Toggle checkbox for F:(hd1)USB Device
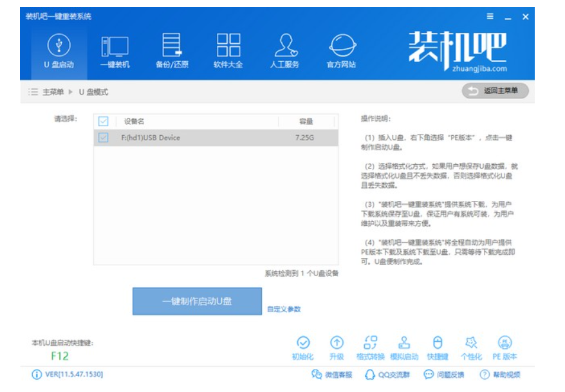Screen dimensions: 565x392 pyautogui.click(x=103, y=137)
